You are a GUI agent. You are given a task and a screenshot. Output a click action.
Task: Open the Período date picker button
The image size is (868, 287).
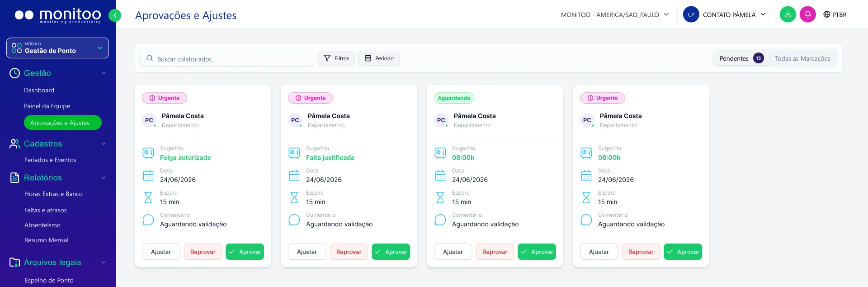(379, 58)
